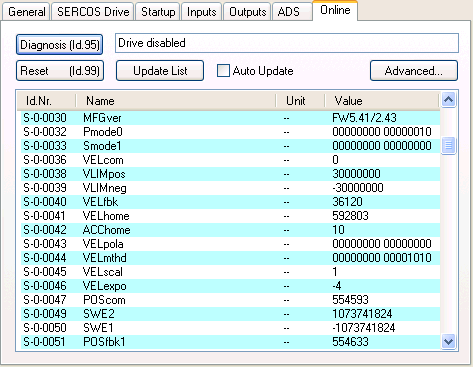Click the Drive disabled status field
The height and width of the screenshot is (367, 473).
(287, 43)
